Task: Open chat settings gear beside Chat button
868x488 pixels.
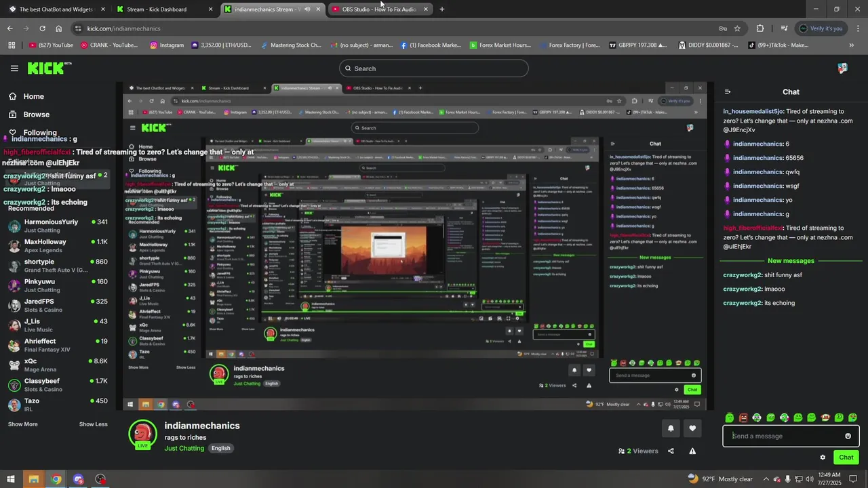Action: 823,457
